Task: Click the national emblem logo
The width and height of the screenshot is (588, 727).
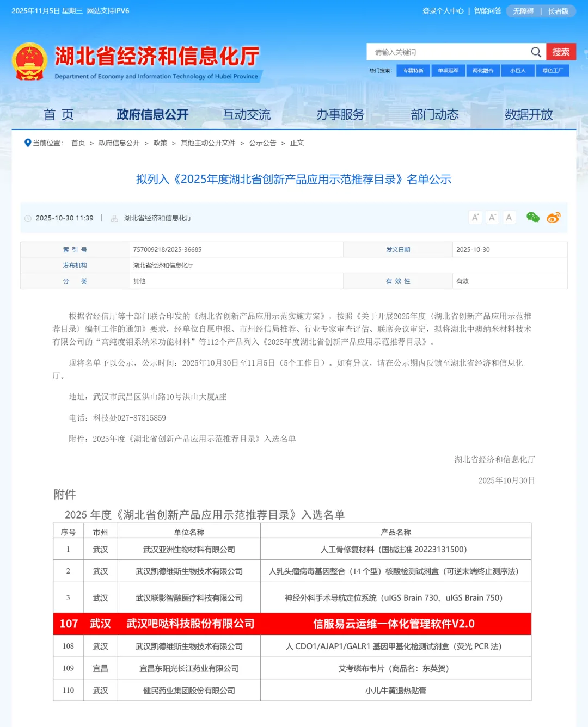Action: click(29, 62)
